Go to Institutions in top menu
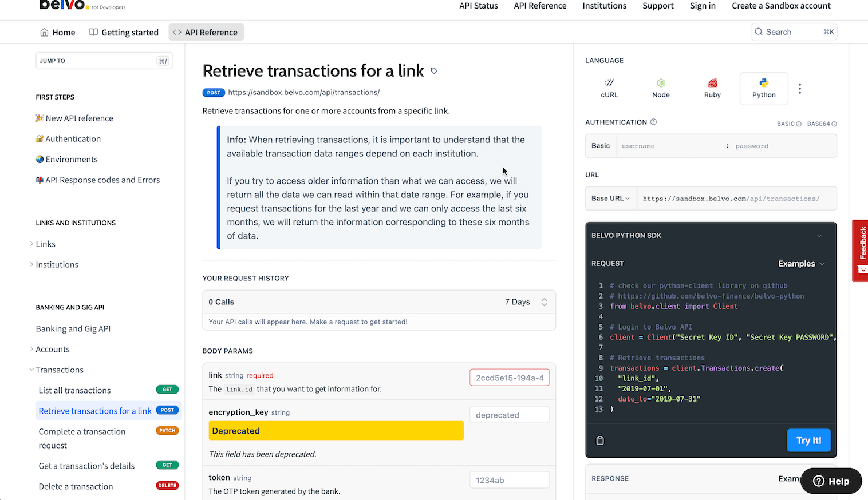 pos(605,6)
